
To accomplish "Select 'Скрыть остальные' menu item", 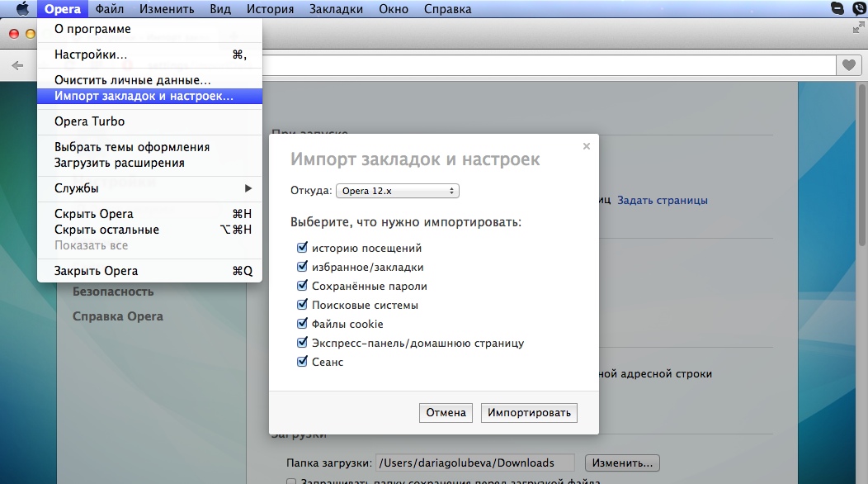I will 149,230.
